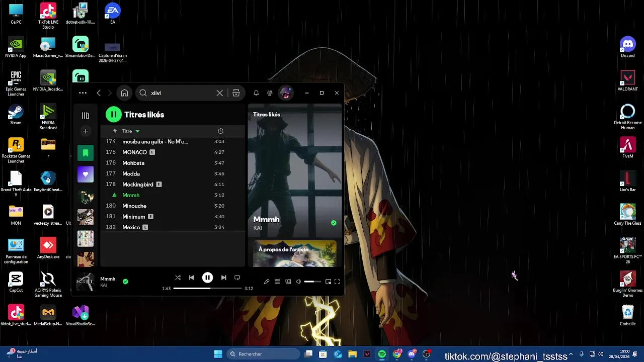
Task: Open the green bookmark Episodes item in sidebar
Action: (86, 153)
